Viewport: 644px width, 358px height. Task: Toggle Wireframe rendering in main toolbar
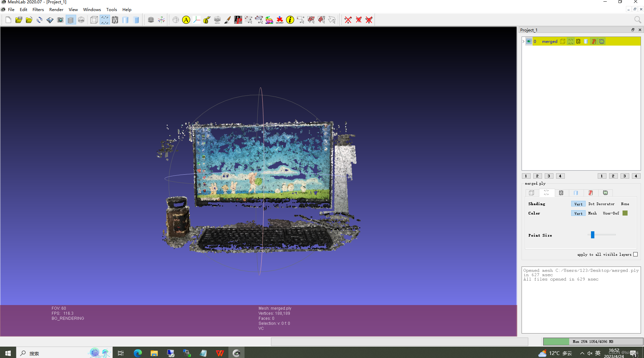[x=115, y=20]
